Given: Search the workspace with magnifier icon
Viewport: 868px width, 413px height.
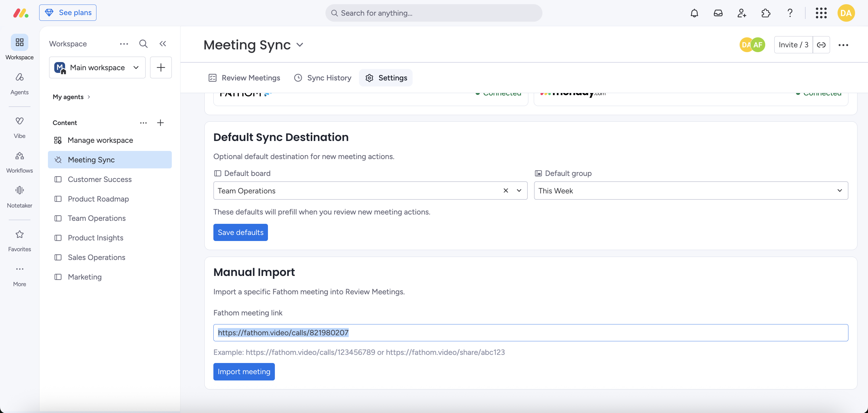Looking at the screenshot, I should tap(143, 44).
